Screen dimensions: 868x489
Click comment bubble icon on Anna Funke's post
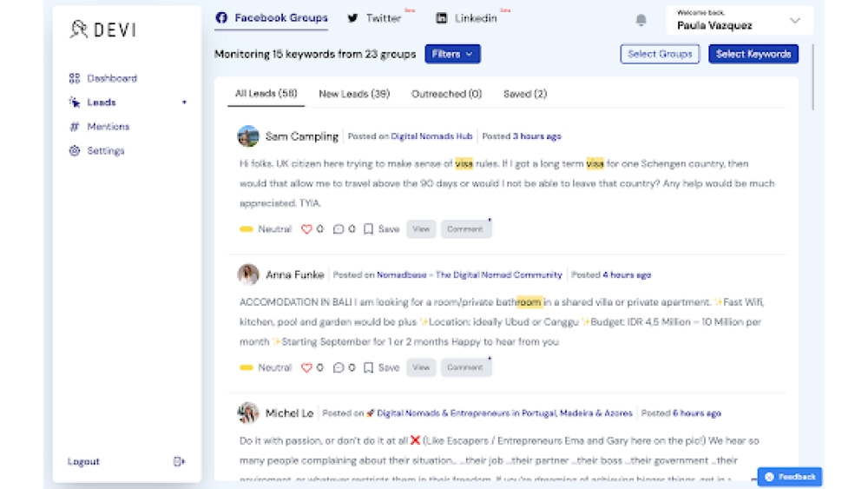point(339,367)
